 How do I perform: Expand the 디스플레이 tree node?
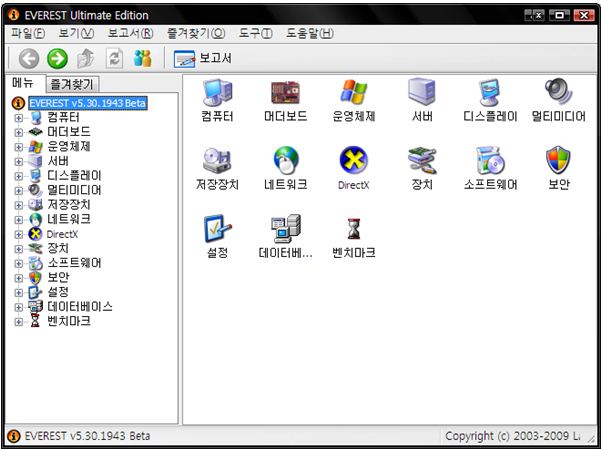coord(18,176)
